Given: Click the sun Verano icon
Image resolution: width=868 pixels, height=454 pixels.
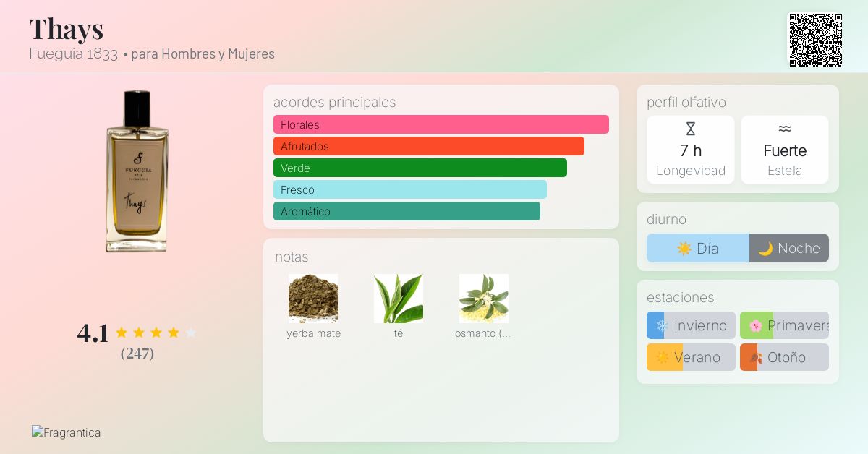Looking at the screenshot, I should point(662,358).
